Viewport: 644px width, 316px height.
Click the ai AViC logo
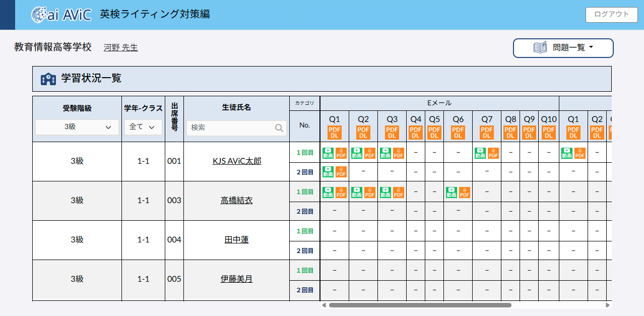61,15
